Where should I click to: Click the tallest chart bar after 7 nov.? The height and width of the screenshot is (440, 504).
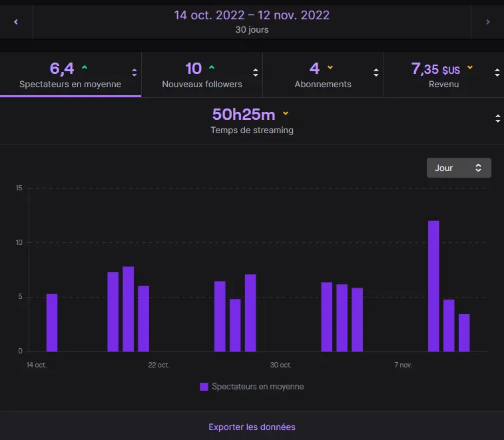(x=433, y=286)
